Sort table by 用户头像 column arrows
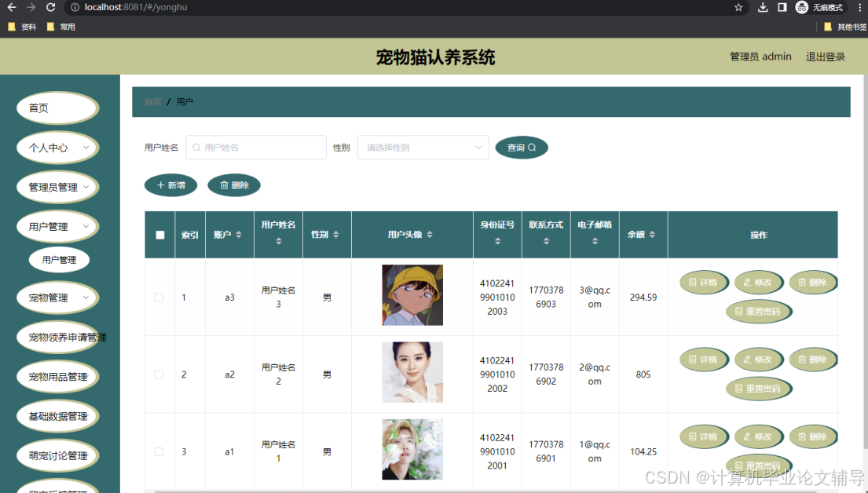The image size is (868, 493). [430, 235]
